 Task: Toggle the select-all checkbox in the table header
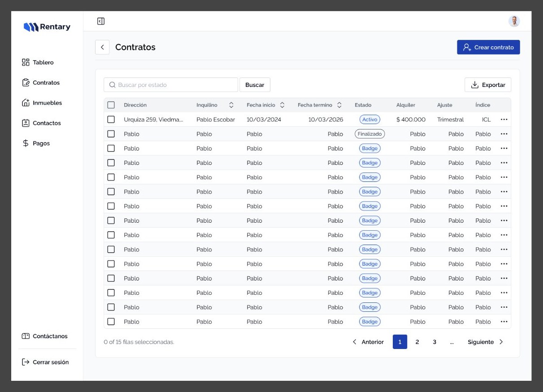[111, 105]
